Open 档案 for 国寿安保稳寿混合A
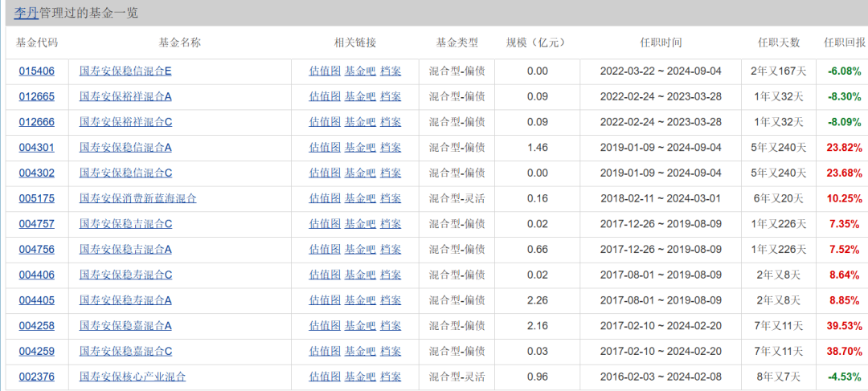Viewport: 868px width, 391px height. pos(391,299)
